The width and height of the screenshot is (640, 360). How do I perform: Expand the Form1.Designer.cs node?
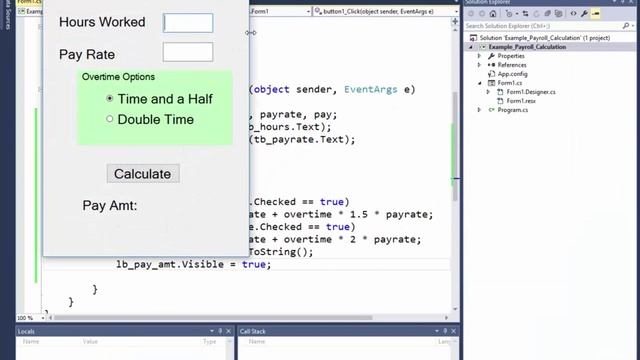click(489, 92)
